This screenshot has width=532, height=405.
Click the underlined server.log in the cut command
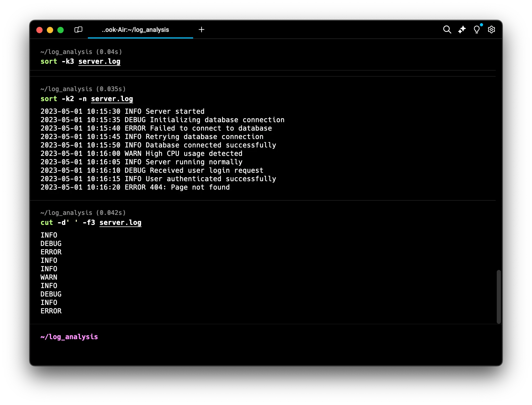click(x=120, y=223)
